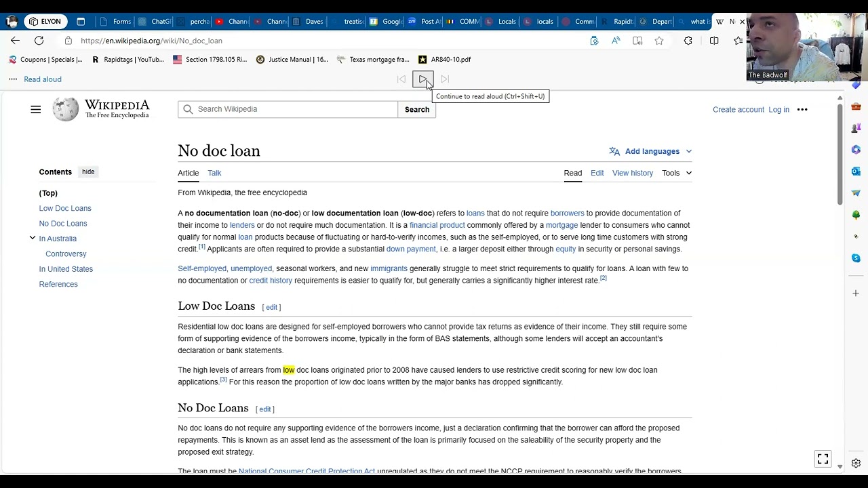Open the National Consumer Credit Protection Act link
The height and width of the screenshot is (488, 868).
click(307, 470)
